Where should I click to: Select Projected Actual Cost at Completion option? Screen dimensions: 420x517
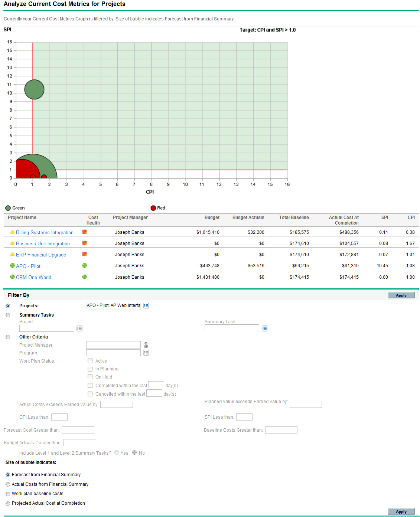coord(8,504)
